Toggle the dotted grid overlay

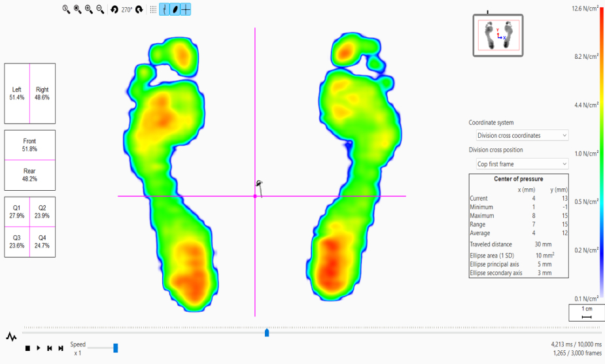pos(153,9)
